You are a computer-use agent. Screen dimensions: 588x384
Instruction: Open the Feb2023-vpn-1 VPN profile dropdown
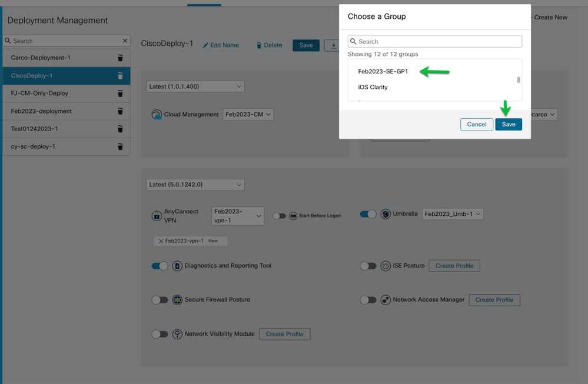pyautogui.click(x=238, y=216)
